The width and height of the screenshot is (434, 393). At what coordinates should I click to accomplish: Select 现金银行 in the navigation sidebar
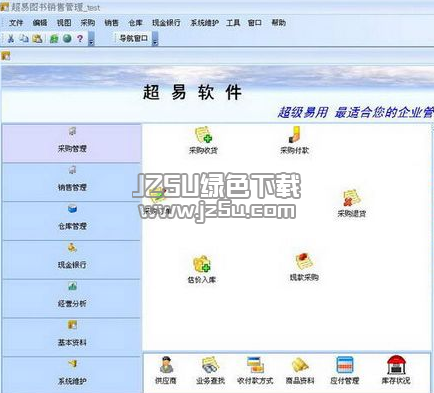[72, 259]
